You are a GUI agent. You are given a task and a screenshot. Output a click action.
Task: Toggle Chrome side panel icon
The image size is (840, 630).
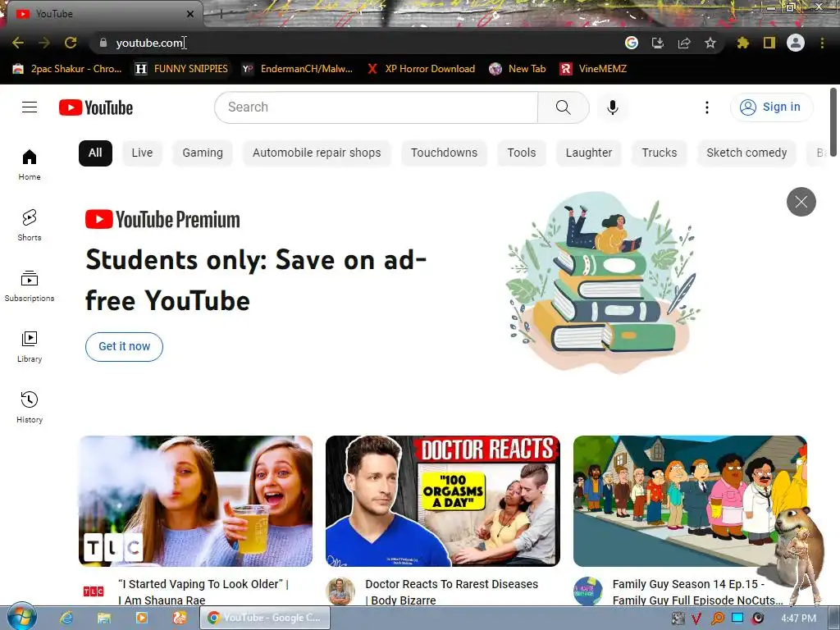coord(769,43)
